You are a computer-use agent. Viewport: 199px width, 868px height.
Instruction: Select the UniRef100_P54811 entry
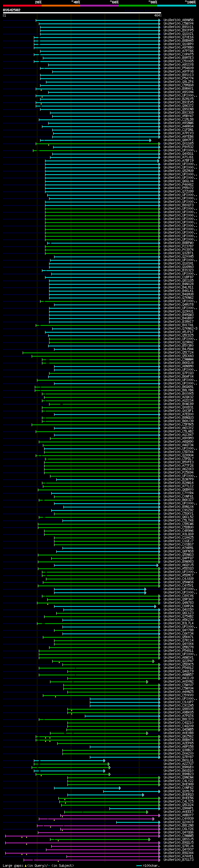pyautogui.click(x=178, y=651)
